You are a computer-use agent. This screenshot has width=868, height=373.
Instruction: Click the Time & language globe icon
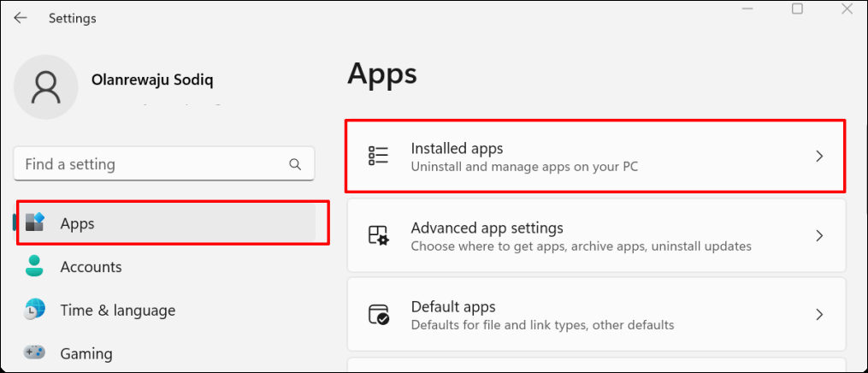click(x=35, y=310)
